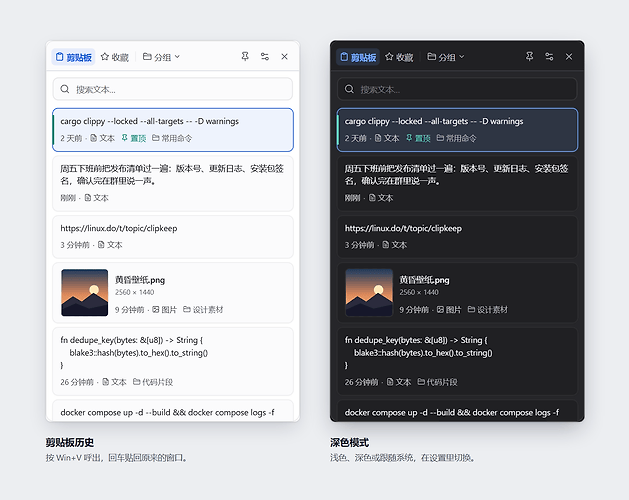Click 设计素材 group tag in light window

tap(203, 309)
